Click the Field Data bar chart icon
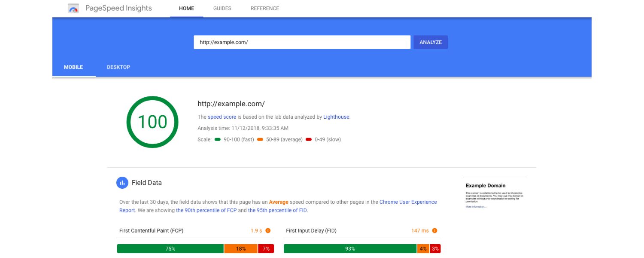 click(122, 183)
